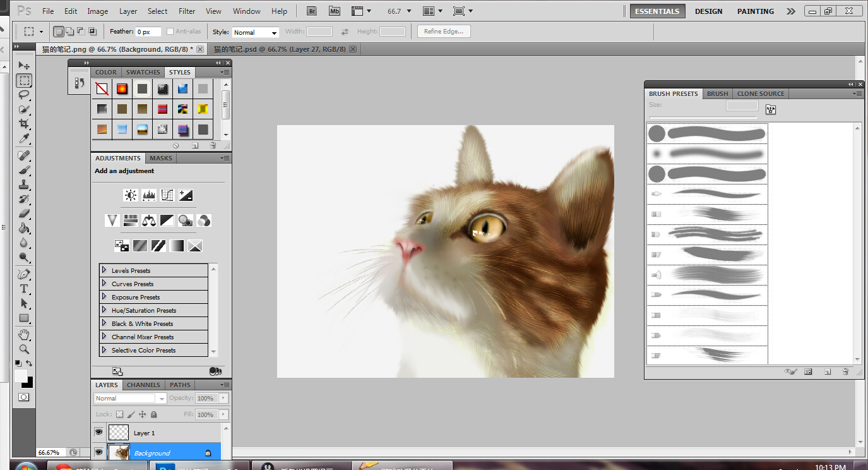The width and height of the screenshot is (868, 470).
Task: Switch to the Swatches tab
Action: pyautogui.click(x=143, y=72)
